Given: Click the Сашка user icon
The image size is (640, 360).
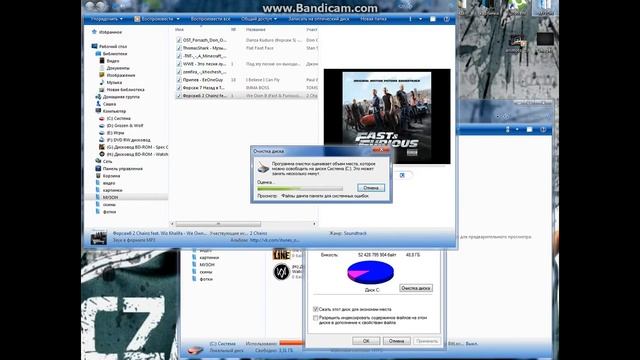Looking at the screenshot, I should pos(98,104).
